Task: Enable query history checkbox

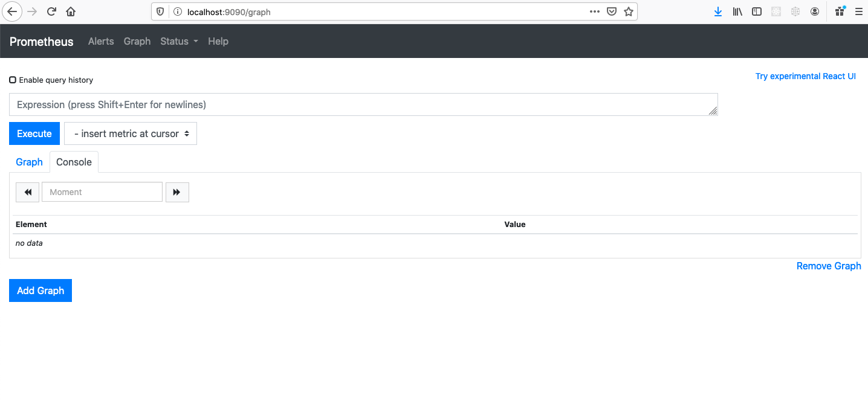Action: click(13, 80)
